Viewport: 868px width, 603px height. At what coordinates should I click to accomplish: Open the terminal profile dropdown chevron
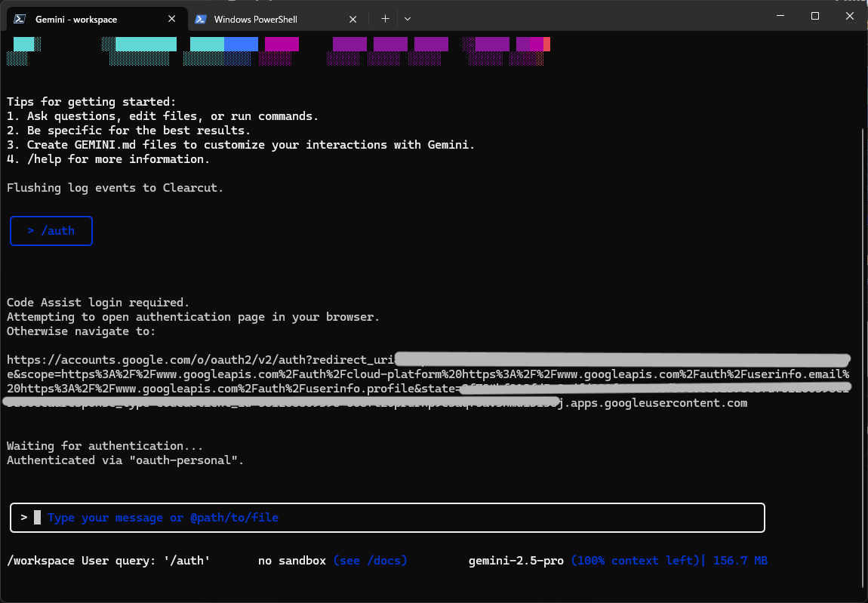(x=407, y=19)
